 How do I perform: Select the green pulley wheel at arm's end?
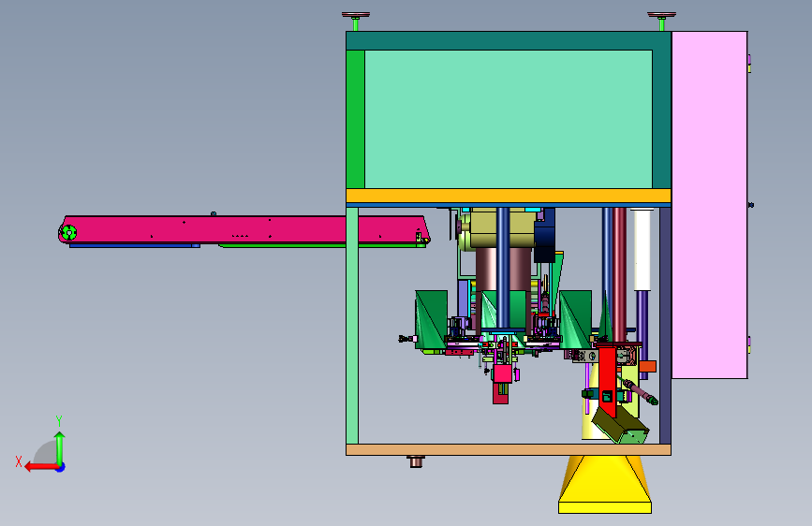[69, 233]
